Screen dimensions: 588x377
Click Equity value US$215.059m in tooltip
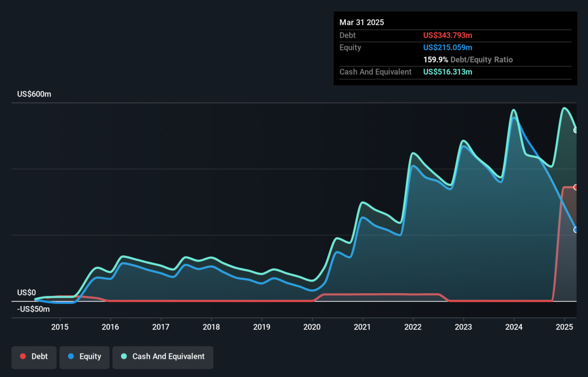click(448, 48)
